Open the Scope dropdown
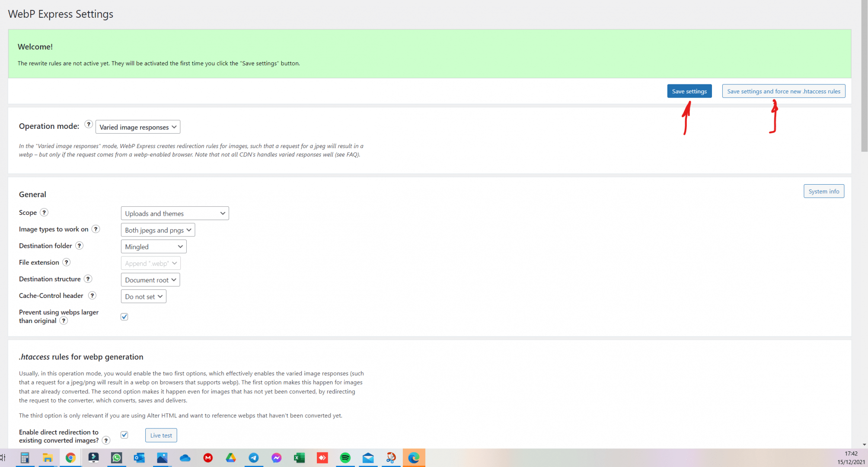 click(175, 213)
